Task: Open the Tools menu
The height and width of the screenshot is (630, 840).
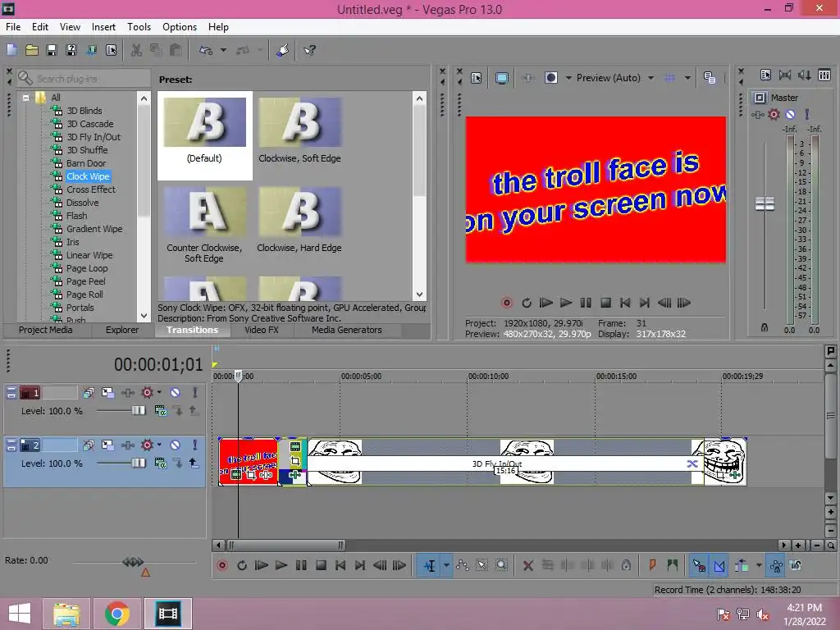Action: click(139, 27)
